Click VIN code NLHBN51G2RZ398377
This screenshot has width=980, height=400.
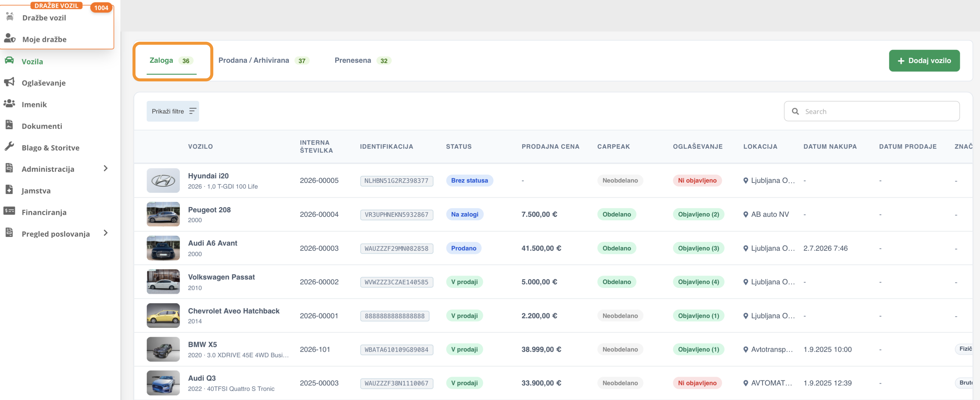click(x=396, y=181)
